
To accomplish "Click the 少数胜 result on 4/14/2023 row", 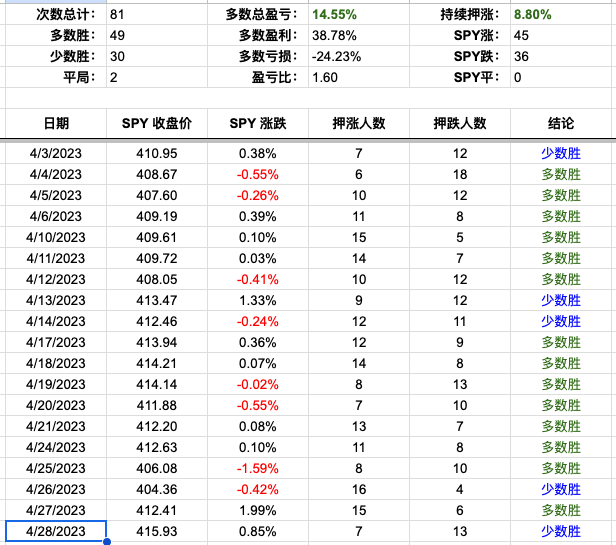I will pos(561,321).
